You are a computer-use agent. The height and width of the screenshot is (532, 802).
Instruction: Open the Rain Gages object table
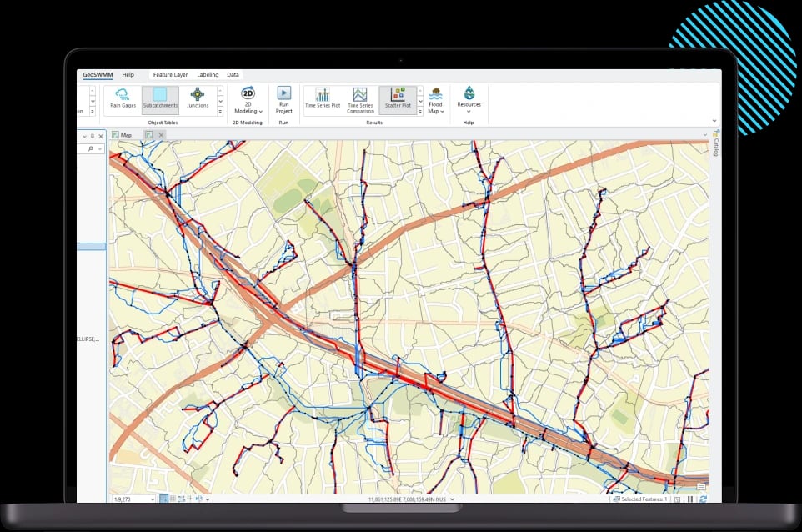click(x=123, y=98)
